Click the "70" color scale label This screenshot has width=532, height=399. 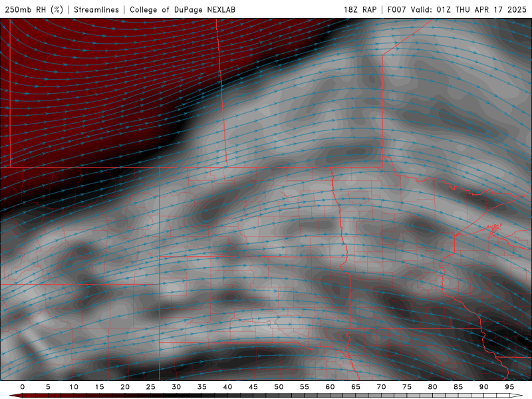pos(381,387)
